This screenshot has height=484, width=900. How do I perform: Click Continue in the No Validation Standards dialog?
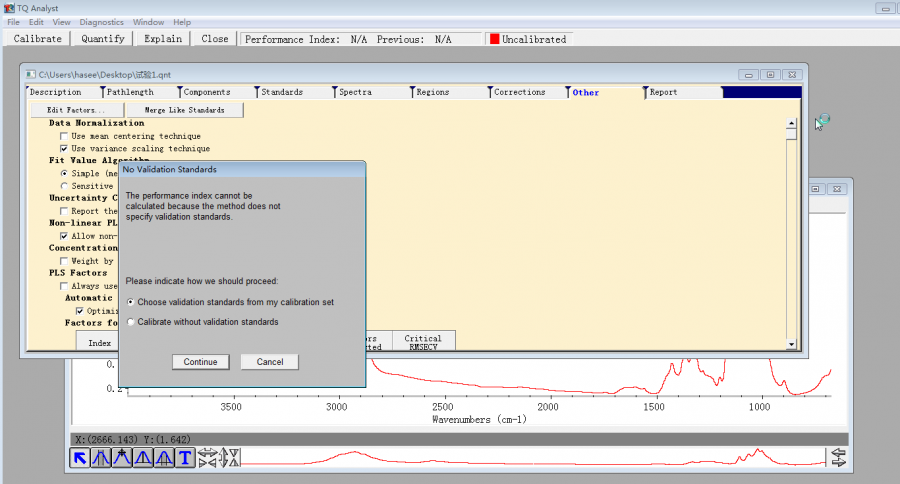200,362
